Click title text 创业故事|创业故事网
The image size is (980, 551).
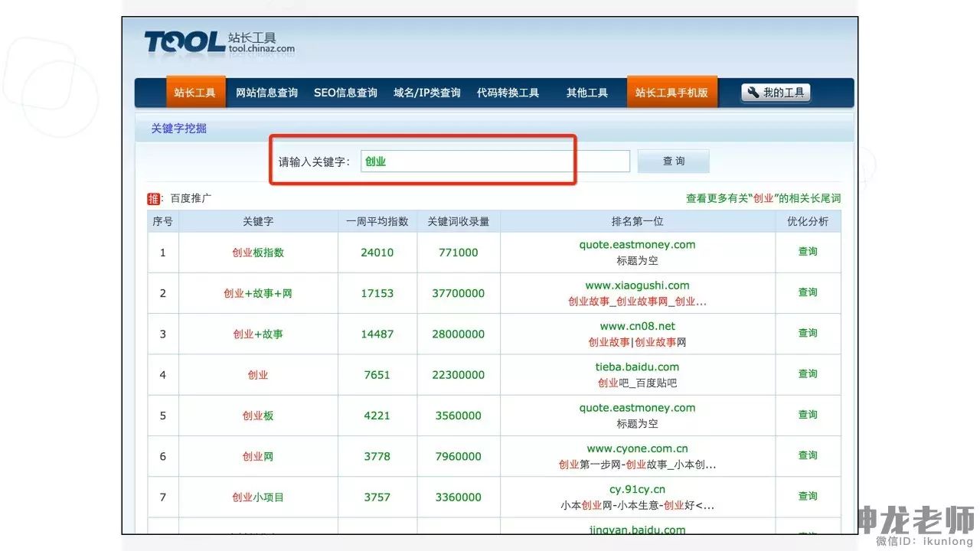pyautogui.click(x=637, y=342)
